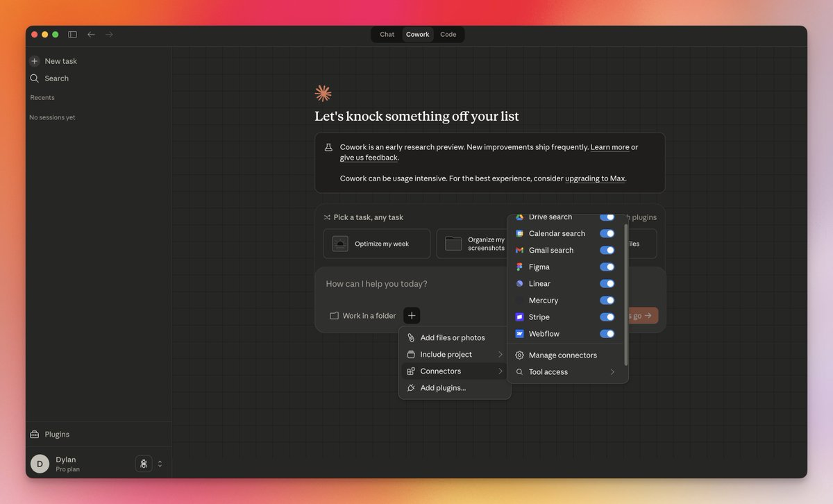The width and height of the screenshot is (833, 504).
Task: Click the Calendar search icon
Action: [x=519, y=234]
